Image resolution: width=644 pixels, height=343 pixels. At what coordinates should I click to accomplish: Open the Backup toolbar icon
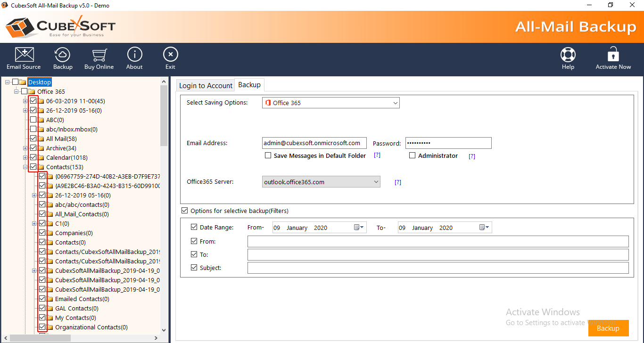point(63,55)
